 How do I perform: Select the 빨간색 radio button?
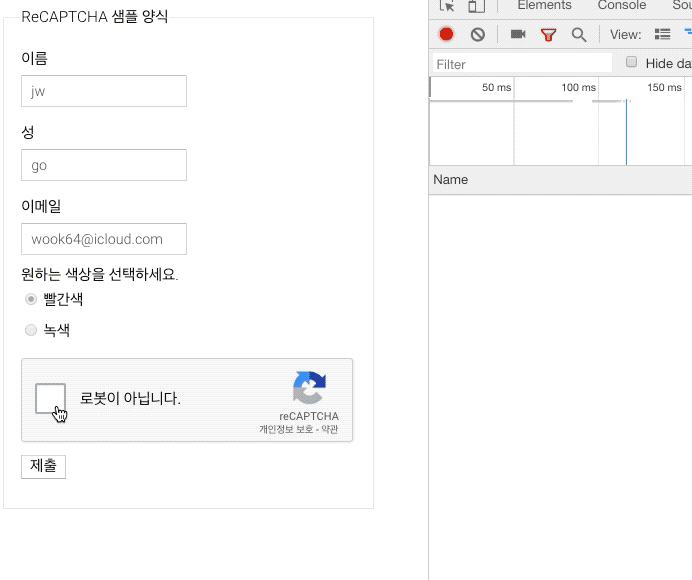(31, 299)
